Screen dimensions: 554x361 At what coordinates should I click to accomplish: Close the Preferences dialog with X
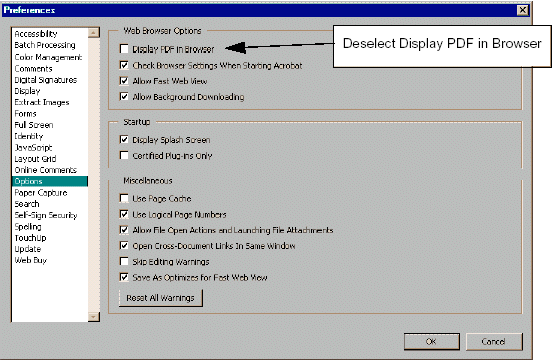pyautogui.click(x=523, y=10)
